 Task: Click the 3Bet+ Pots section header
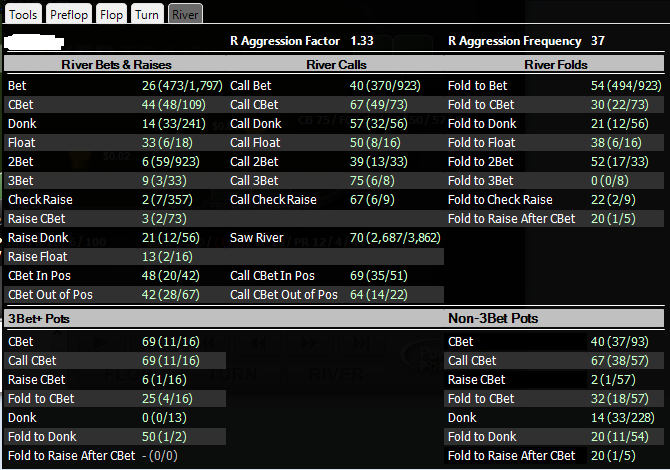38,319
